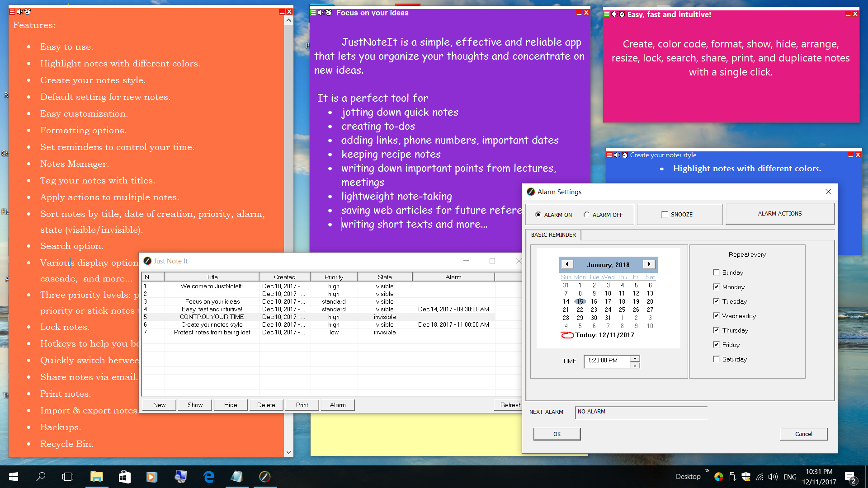The width and height of the screenshot is (868, 488).
Task: Click the next-month arrow on the calendar
Action: (x=649, y=264)
